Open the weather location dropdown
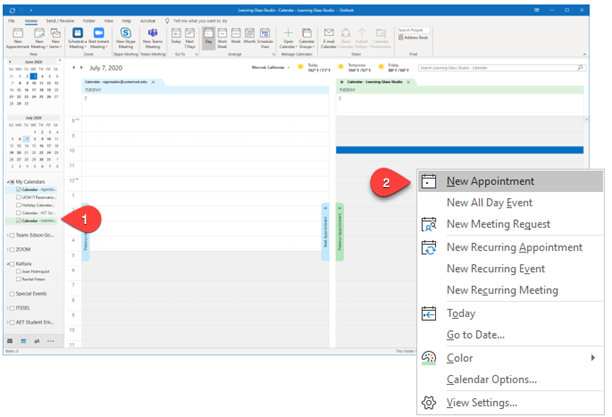Image resolution: width=612 pixels, height=417 pixels. coord(288,68)
